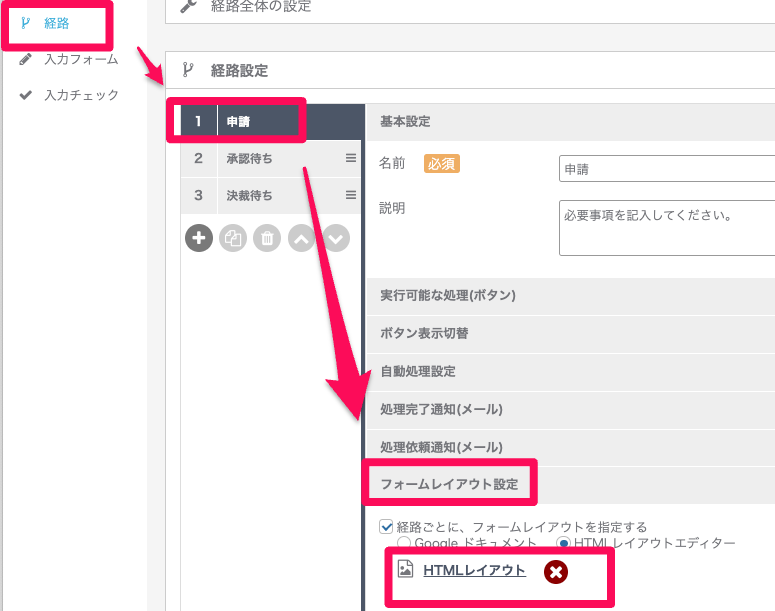775x611 pixels.
Task: Click the branch icon beside 経路
Action: [25, 23]
